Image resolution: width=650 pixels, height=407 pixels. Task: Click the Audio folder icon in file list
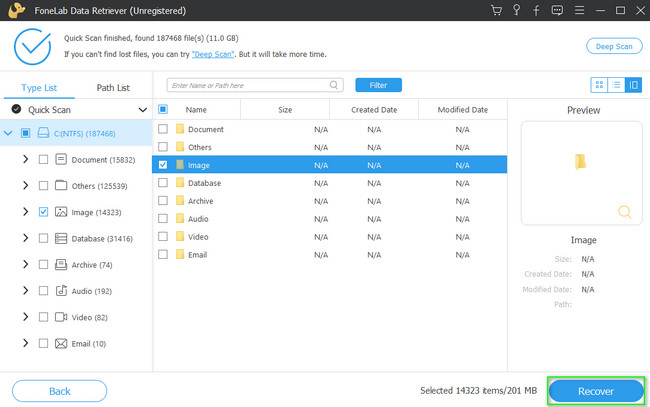[180, 218]
